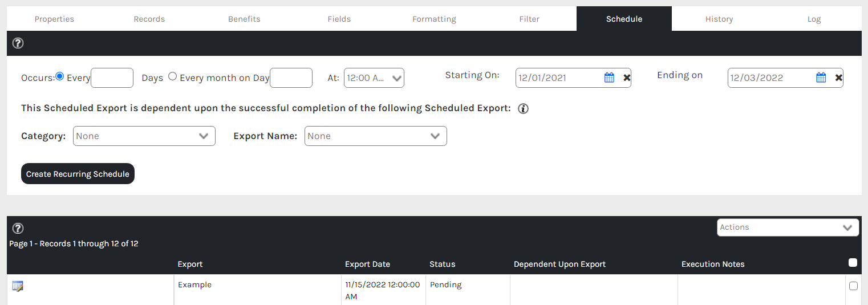The image size is (868, 305).
Task: Click the Status column header
Action: click(x=442, y=264)
